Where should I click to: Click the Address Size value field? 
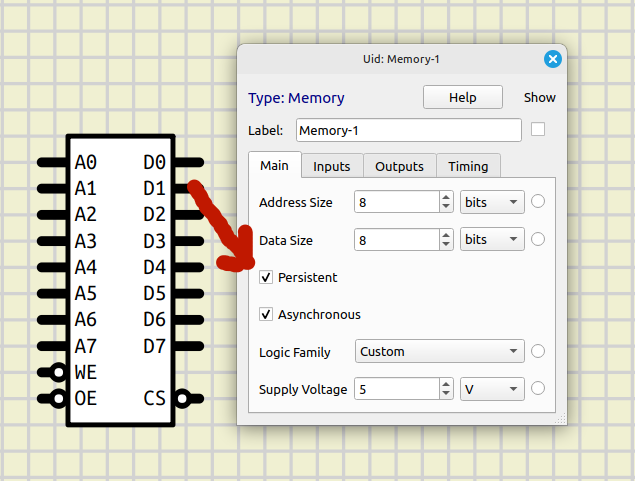395,202
